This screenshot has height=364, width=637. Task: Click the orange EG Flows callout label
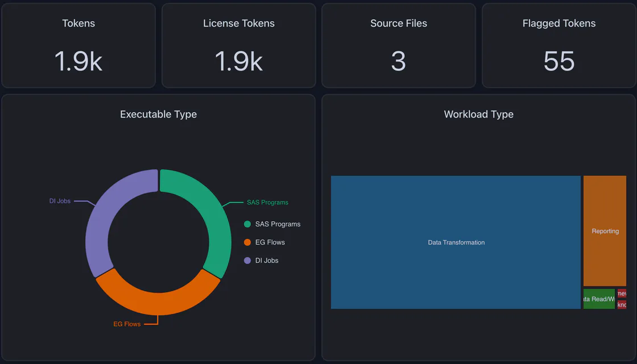tap(127, 324)
